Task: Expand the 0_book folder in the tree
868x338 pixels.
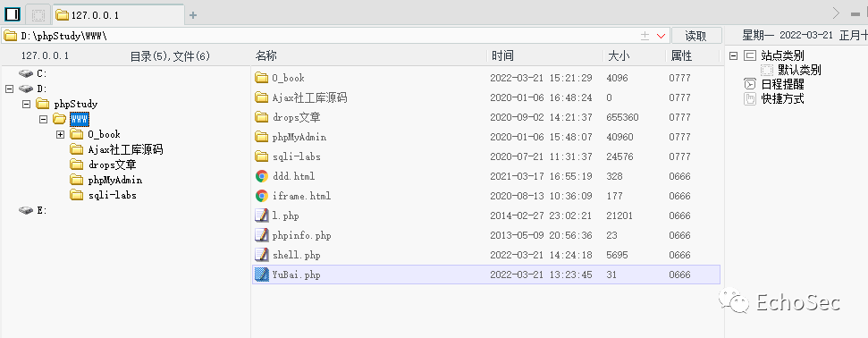Action: 61,135
